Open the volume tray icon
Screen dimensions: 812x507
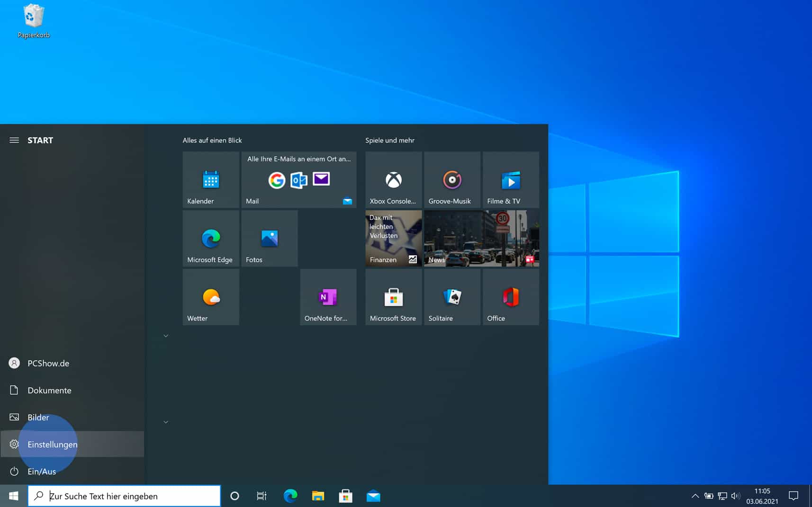coord(735,496)
